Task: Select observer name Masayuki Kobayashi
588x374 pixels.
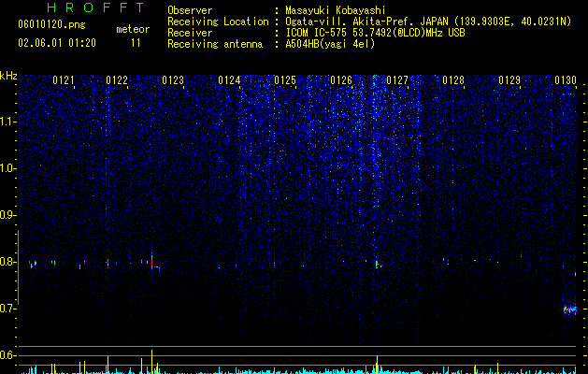Action: pos(336,10)
